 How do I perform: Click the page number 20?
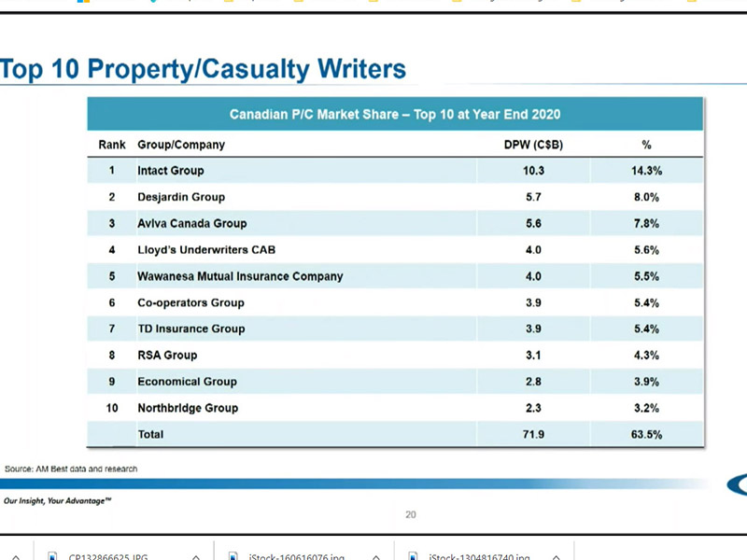tap(411, 514)
